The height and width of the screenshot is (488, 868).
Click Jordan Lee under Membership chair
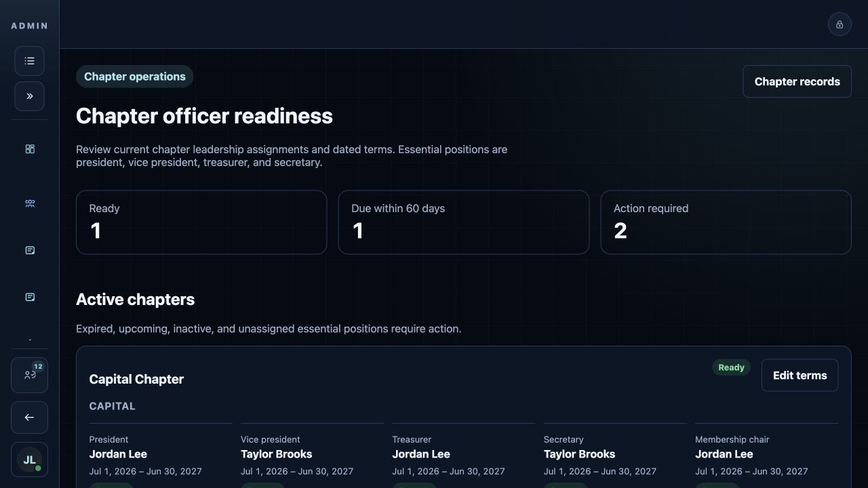tap(724, 454)
